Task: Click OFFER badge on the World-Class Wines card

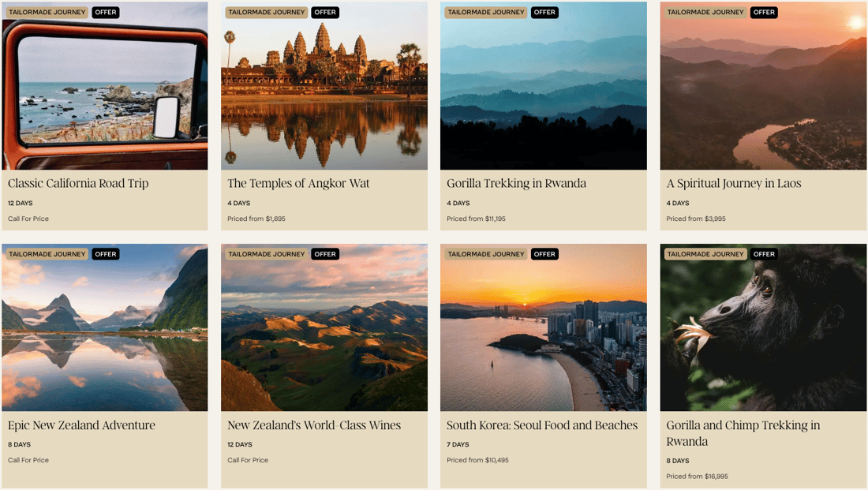Action: click(x=325, y=254)
